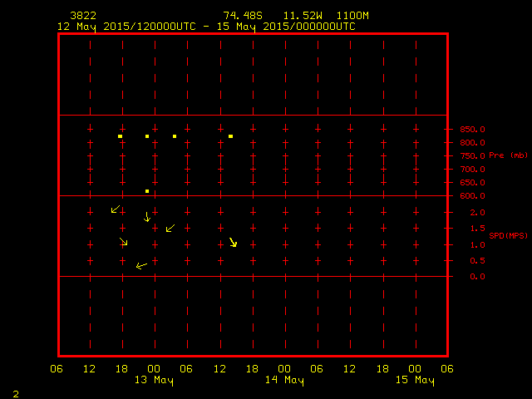Click the 700.0 pressure axis label
Screen dimensions: 532x399
click(472, 169)
